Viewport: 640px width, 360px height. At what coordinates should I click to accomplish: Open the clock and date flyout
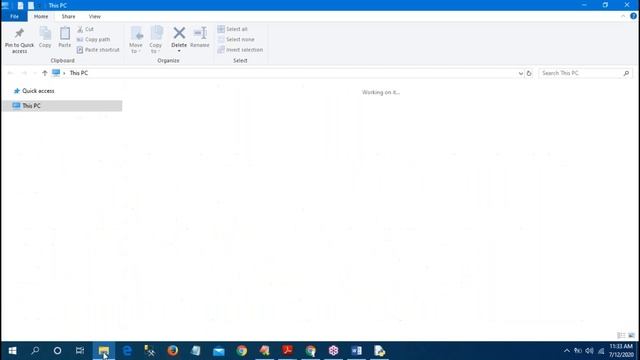622,351
